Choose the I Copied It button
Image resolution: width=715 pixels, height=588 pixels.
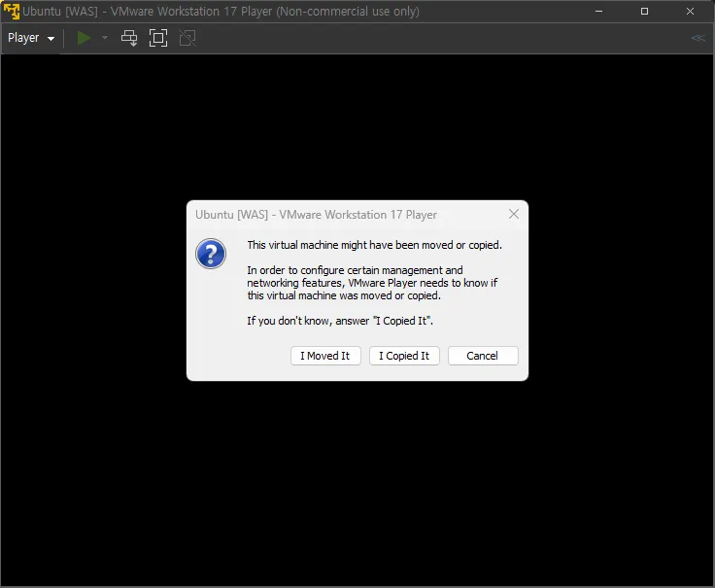point(404,356)
